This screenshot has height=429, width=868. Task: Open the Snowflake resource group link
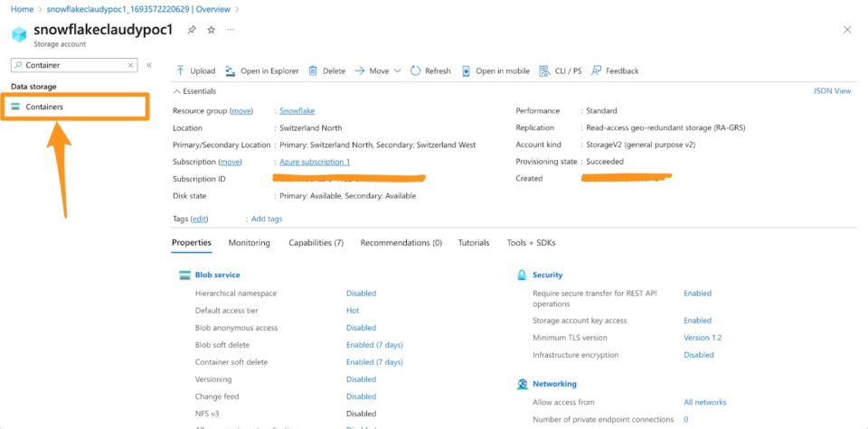coord(297,110)
